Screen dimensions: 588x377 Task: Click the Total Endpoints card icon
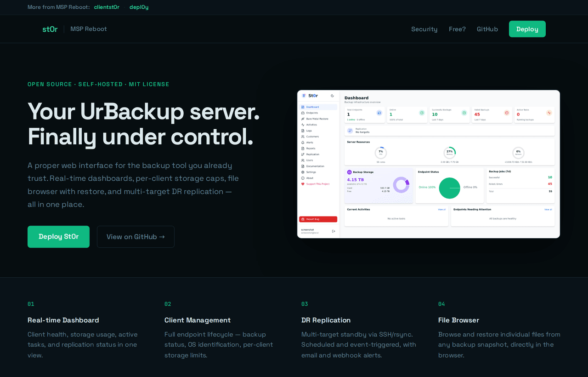pyautogui.click(x=379, y=113)
